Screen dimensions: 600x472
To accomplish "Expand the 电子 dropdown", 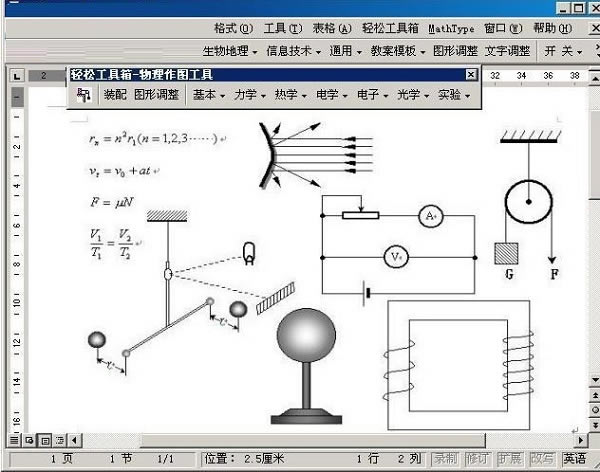I will tap(372, 95).
